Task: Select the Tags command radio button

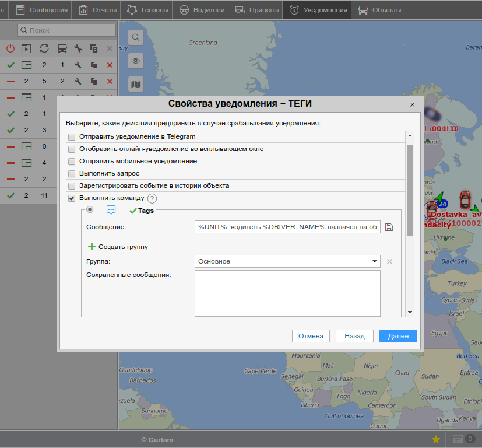Action: 90,210
